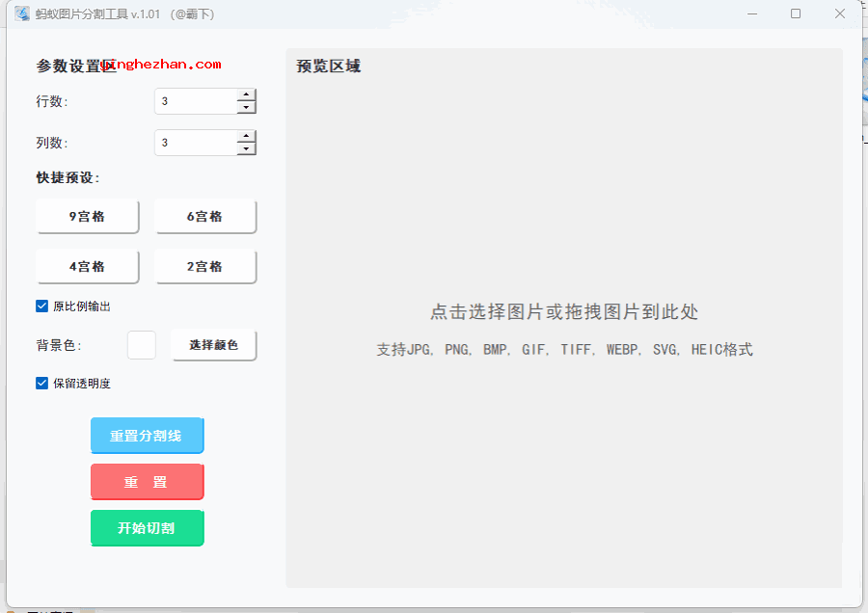Select the 6宫格 grid preset
This screenshot has height=613, width=868.
(x=205, y=216)
